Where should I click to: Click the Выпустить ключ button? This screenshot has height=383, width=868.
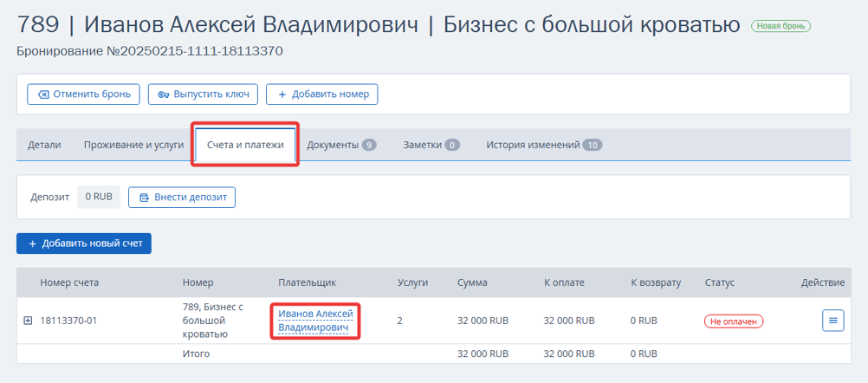pos(203,94)
